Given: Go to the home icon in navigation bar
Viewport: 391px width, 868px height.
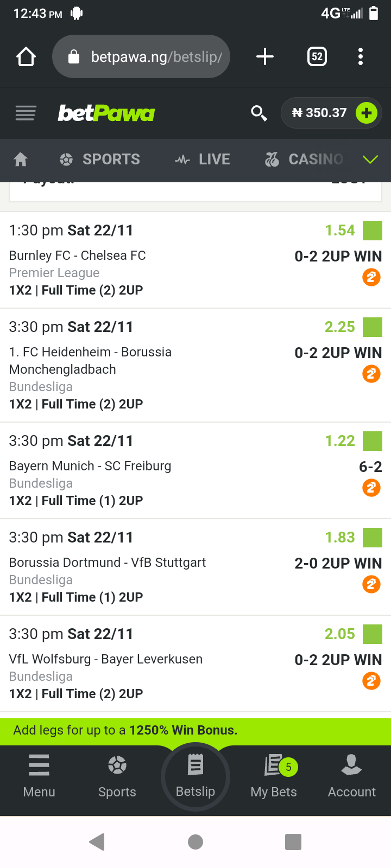Looking at the screenshot, I should [x=21, y=159].
